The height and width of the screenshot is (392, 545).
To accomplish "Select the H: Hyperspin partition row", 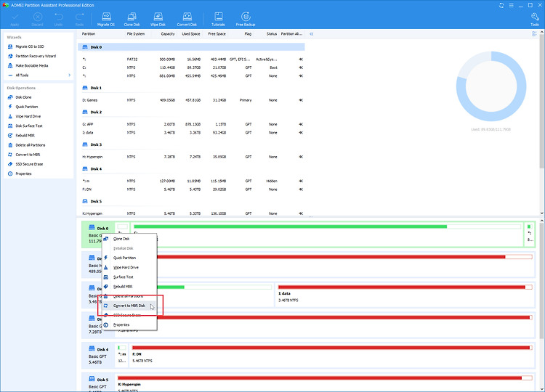I will (193, 157).
